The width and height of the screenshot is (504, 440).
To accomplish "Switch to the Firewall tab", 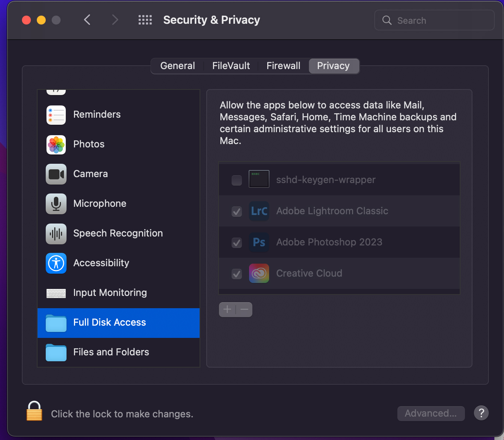I will (283, 66).
